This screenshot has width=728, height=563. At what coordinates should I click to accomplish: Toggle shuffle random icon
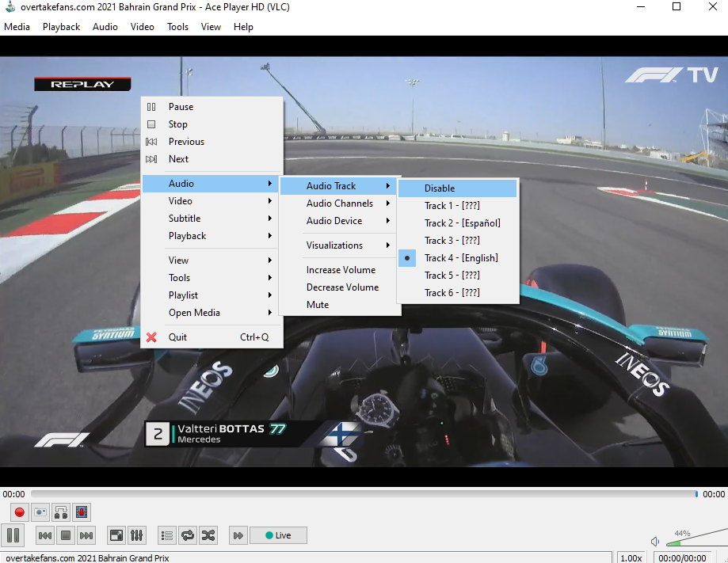pos(208,535)
